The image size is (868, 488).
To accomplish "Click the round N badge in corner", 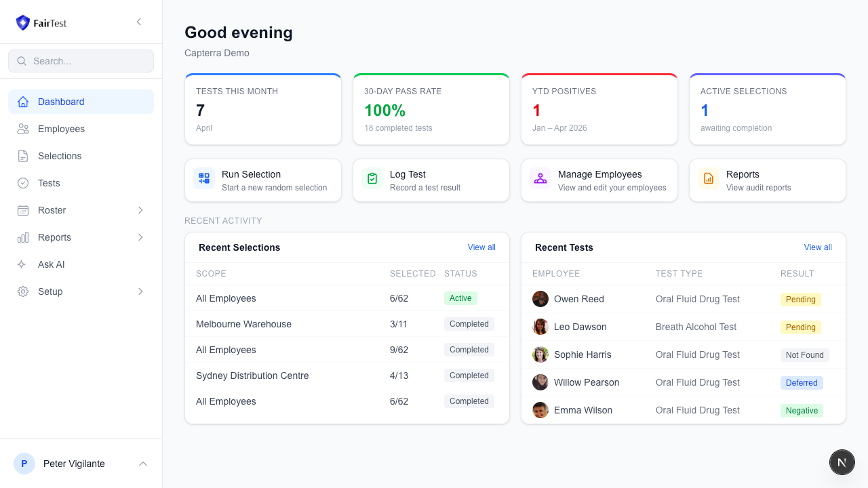I will coord(842,462).
